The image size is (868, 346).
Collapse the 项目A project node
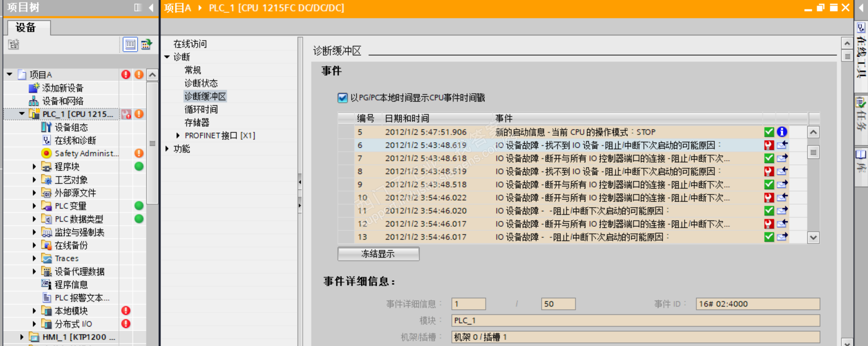pyautogui.click(x=10, y=74)
